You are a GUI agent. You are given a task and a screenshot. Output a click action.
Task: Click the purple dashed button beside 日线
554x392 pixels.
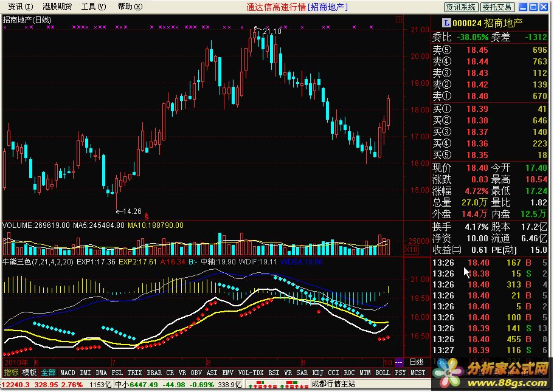click(x=398, y=362)
